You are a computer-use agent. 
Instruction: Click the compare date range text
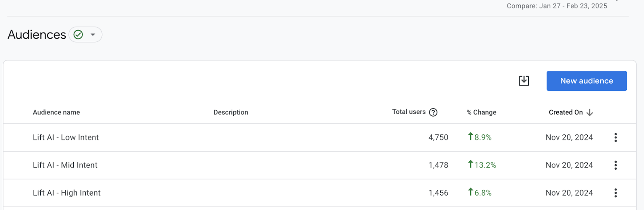557,6
